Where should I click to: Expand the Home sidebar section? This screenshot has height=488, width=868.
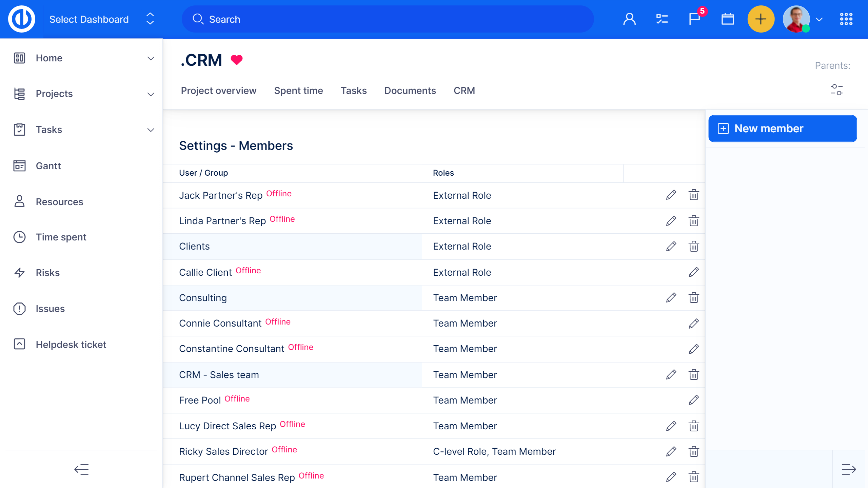click(x=151, y=58)
